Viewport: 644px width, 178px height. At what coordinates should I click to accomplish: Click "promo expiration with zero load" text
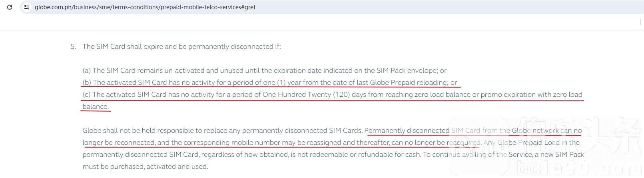click(531, 94)
